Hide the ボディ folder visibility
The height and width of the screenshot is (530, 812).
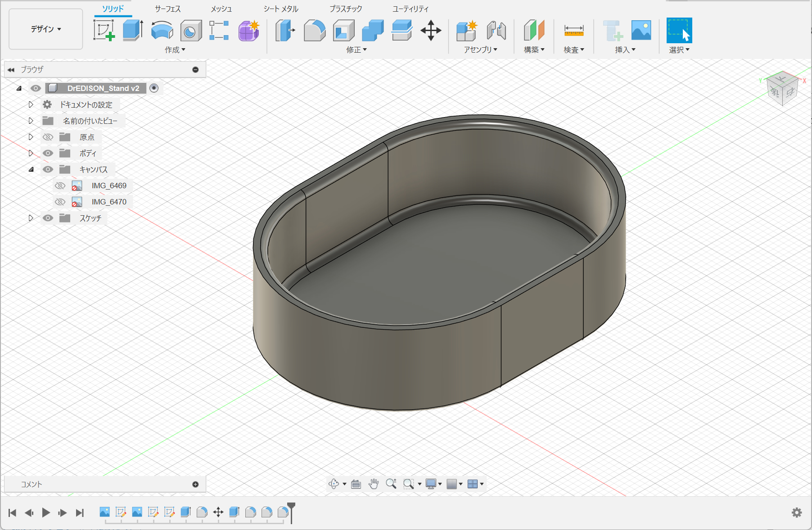48,153
